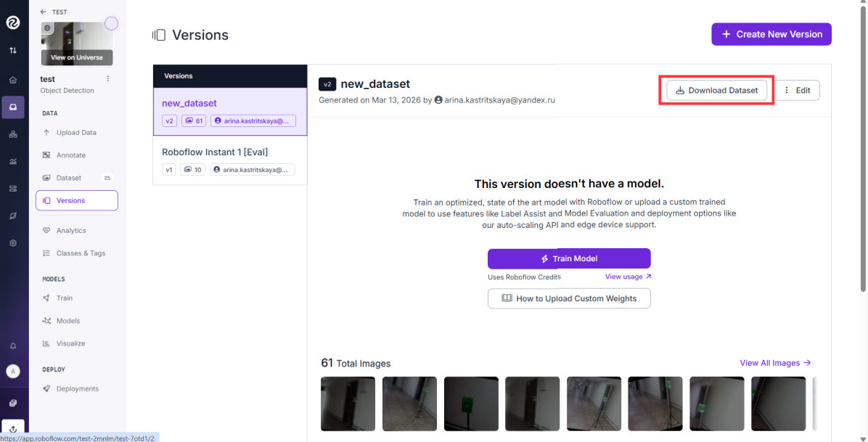
Task: Open the workspace switcher arrows icon
Action: [x=13, y=50]
